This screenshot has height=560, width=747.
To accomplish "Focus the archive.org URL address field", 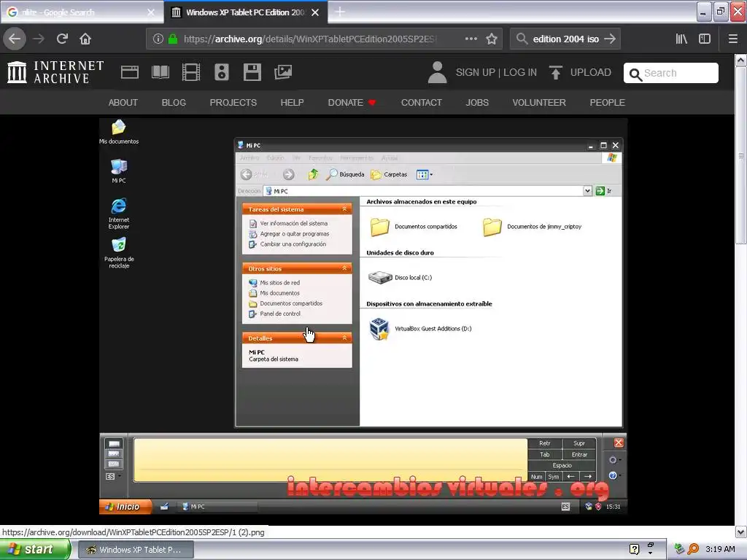I will [x=309, y=39].
